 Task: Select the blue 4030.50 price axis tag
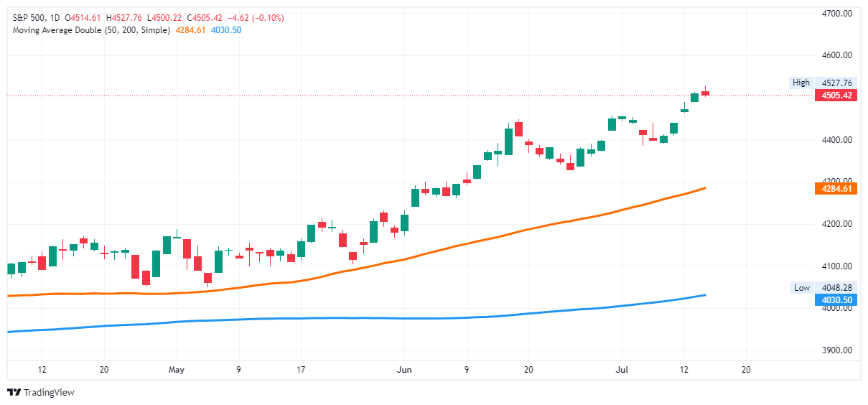point(836,300)
